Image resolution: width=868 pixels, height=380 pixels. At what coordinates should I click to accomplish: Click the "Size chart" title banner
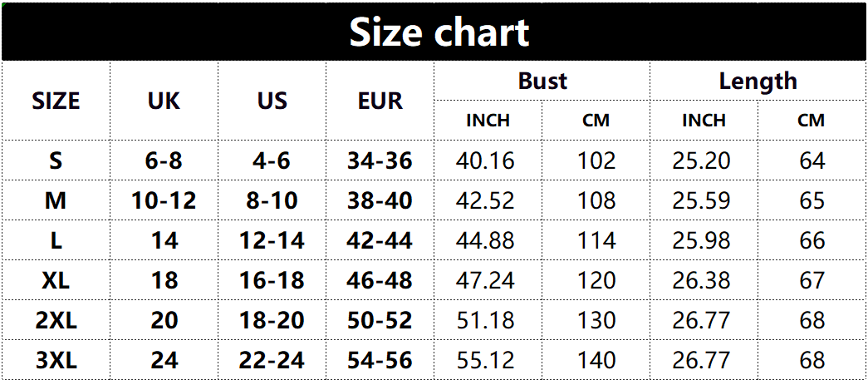click(x=439, y=32)
